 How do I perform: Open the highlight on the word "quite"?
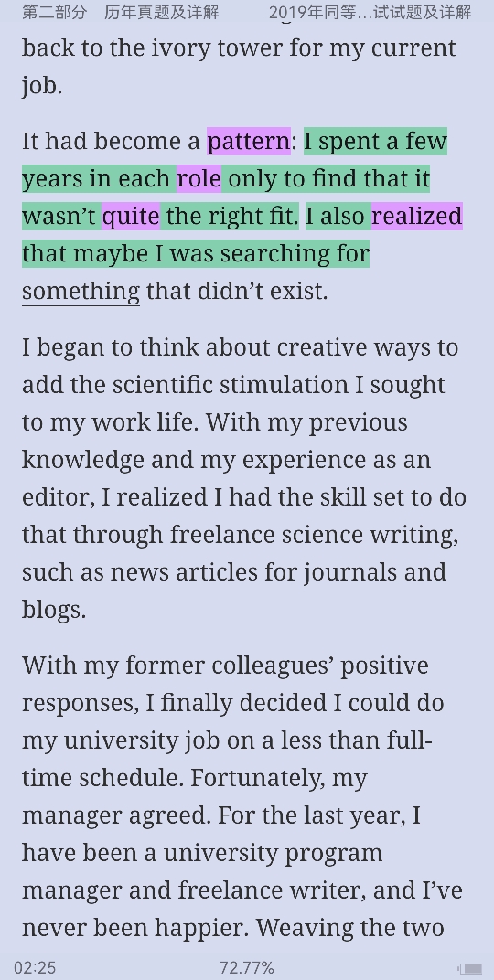(x=132, y=217)
